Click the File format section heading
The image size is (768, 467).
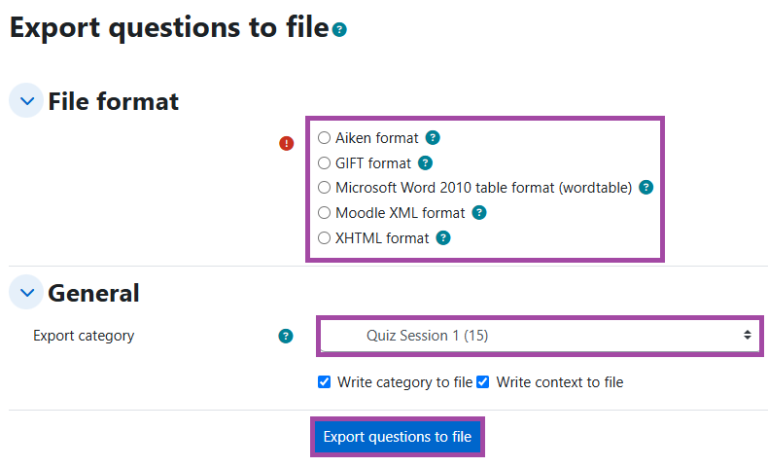click(113, 101)
